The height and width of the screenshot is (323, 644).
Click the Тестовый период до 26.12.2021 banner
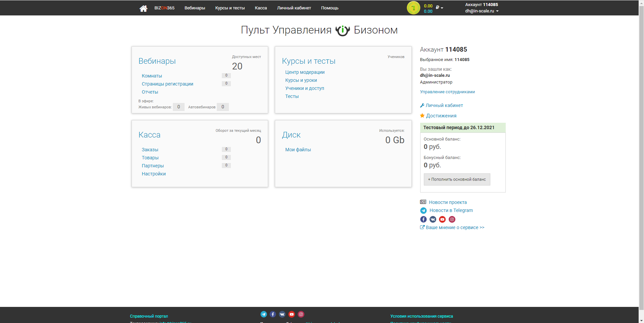point(463,128)
